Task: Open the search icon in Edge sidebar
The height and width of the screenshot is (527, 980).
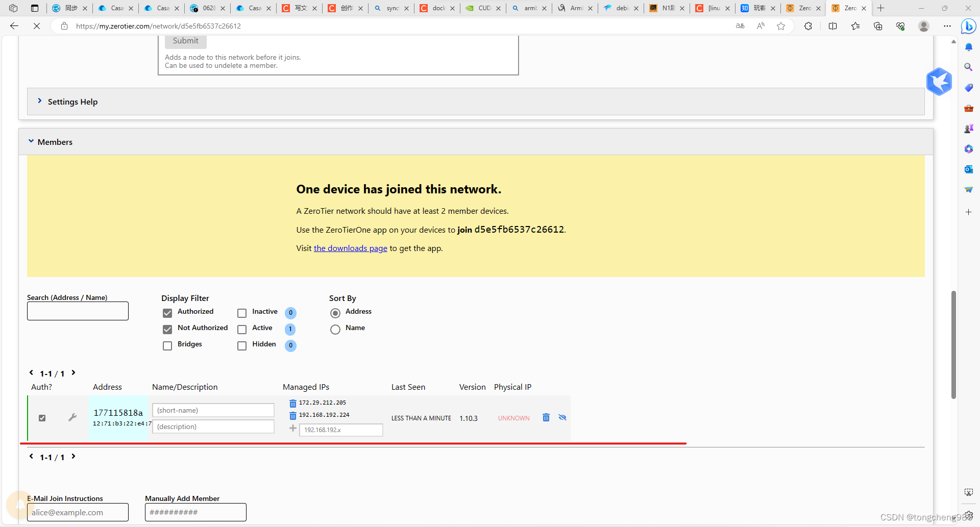Action: coord(968,67)
